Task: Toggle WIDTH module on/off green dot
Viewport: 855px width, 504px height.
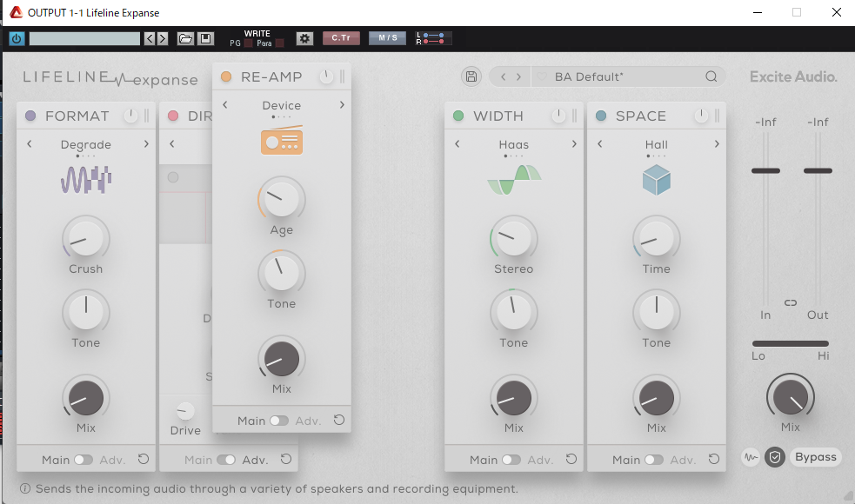Action: click(x=458, y=116)
